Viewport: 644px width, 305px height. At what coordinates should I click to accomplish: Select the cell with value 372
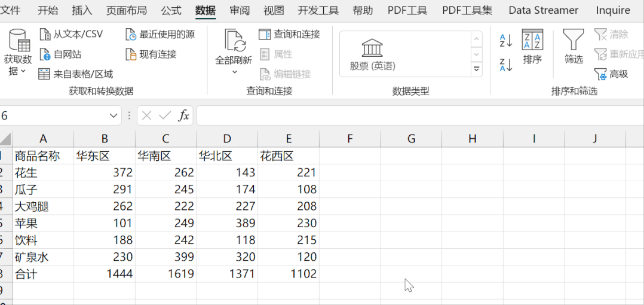[105, 173]
